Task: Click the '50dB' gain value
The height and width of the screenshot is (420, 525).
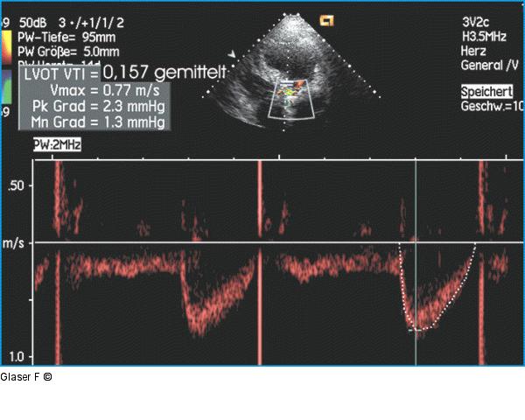Action: pyautogui.click(x=33, y=23)
